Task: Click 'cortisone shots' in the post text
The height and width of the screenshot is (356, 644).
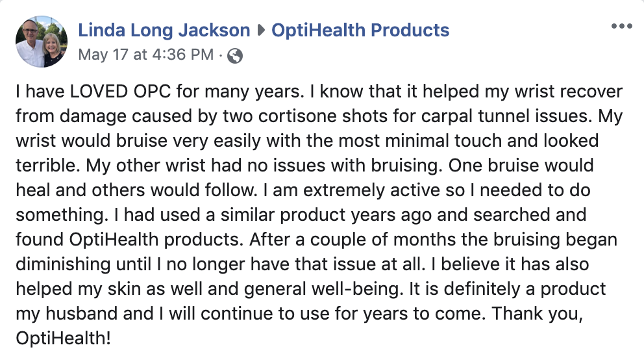Action: 323,116
